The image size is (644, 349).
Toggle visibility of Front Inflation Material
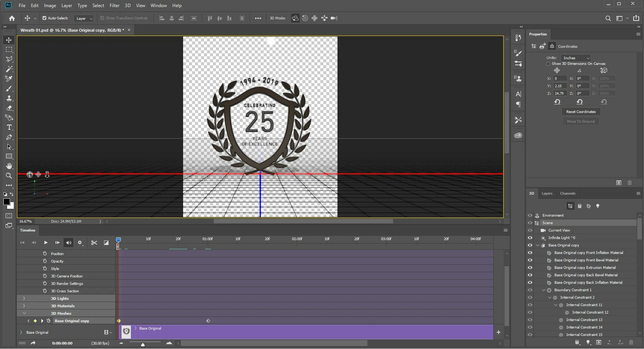point(530,253)
